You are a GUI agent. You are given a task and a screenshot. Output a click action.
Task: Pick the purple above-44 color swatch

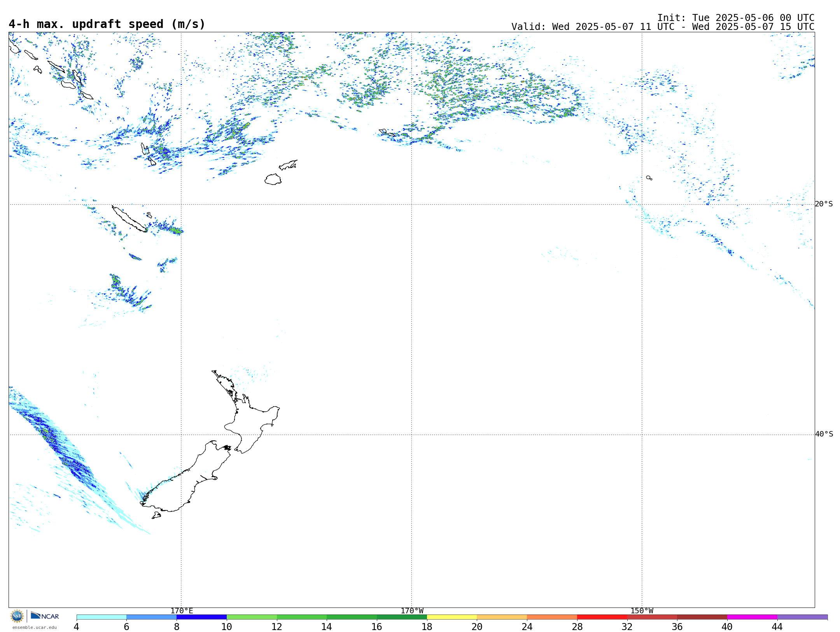click(x=802, y=617)
